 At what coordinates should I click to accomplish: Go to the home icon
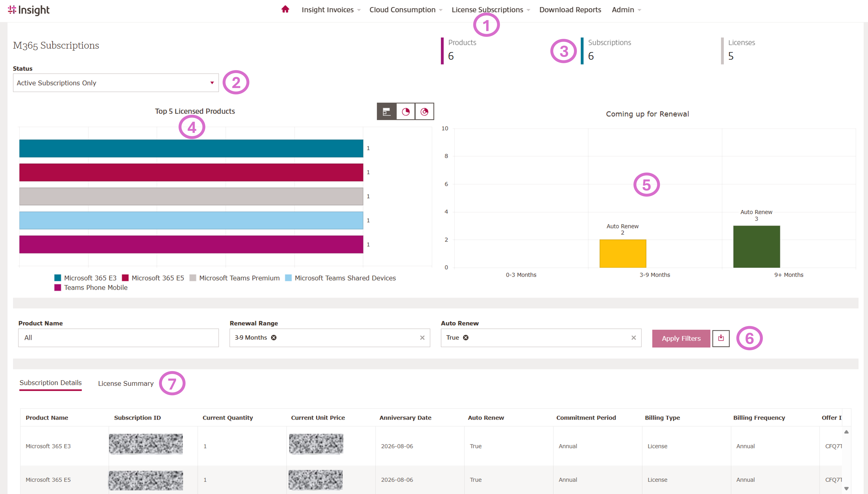tap(285, 9)
